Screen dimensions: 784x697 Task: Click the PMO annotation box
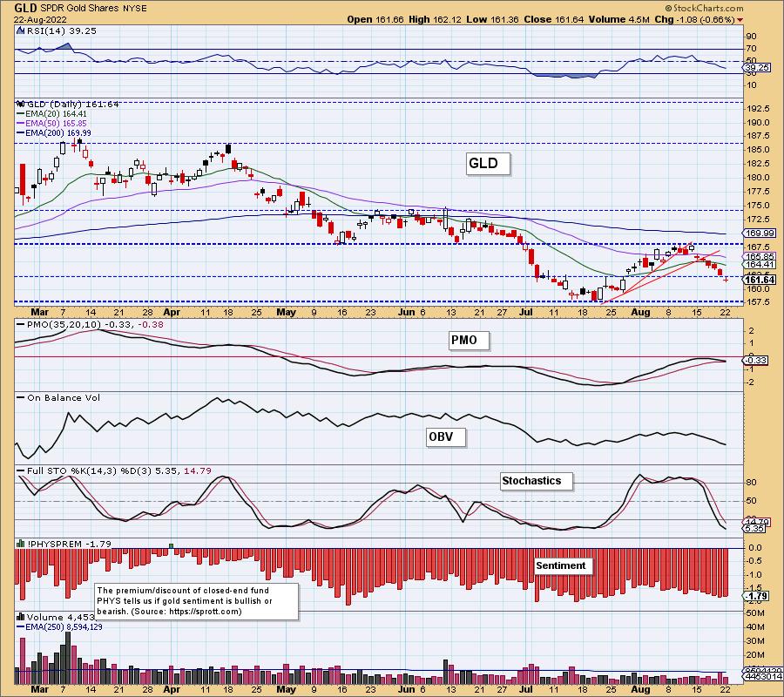click(x=469, y=341)
